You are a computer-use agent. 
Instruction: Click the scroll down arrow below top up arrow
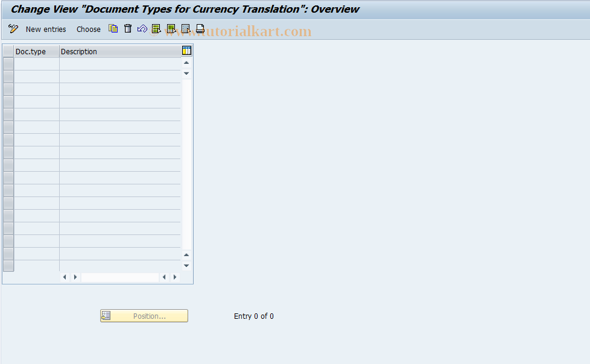click(x=186, y=74)
